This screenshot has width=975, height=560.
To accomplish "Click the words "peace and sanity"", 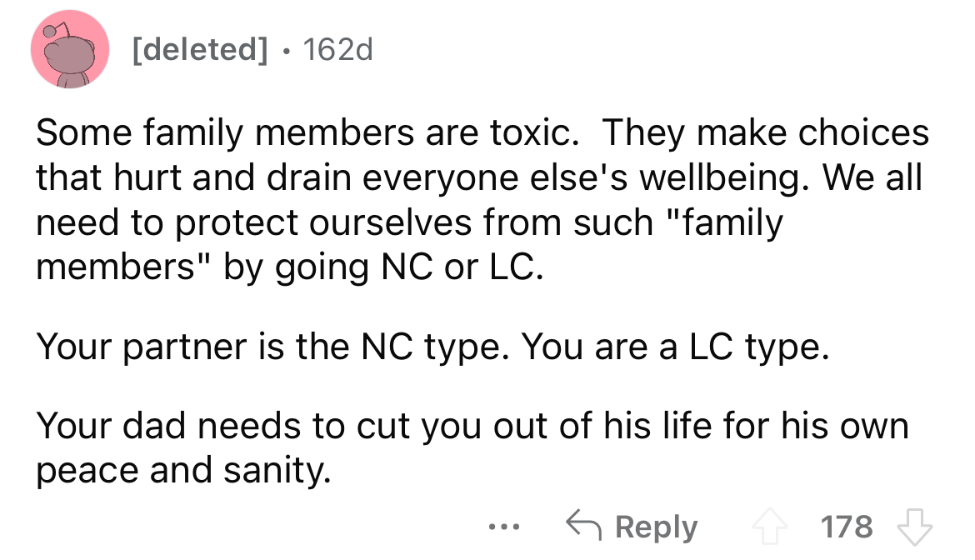I will point(183,472).
